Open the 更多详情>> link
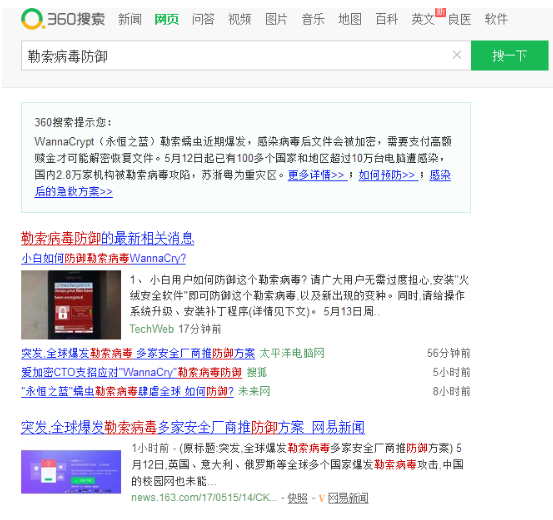This screenshot has width=553, height=520. tap(316, 175)
